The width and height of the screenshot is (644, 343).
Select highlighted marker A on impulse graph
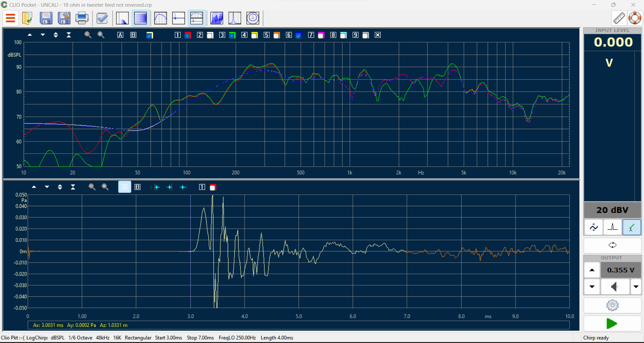tap(124, 187)
